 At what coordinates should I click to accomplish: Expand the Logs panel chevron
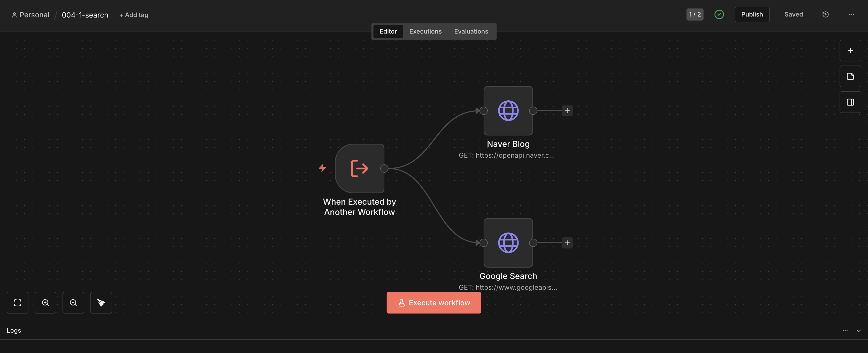point(858,331)
